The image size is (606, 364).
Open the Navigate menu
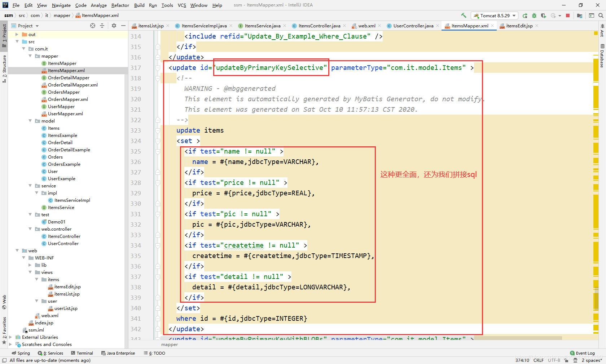[61, 5]
